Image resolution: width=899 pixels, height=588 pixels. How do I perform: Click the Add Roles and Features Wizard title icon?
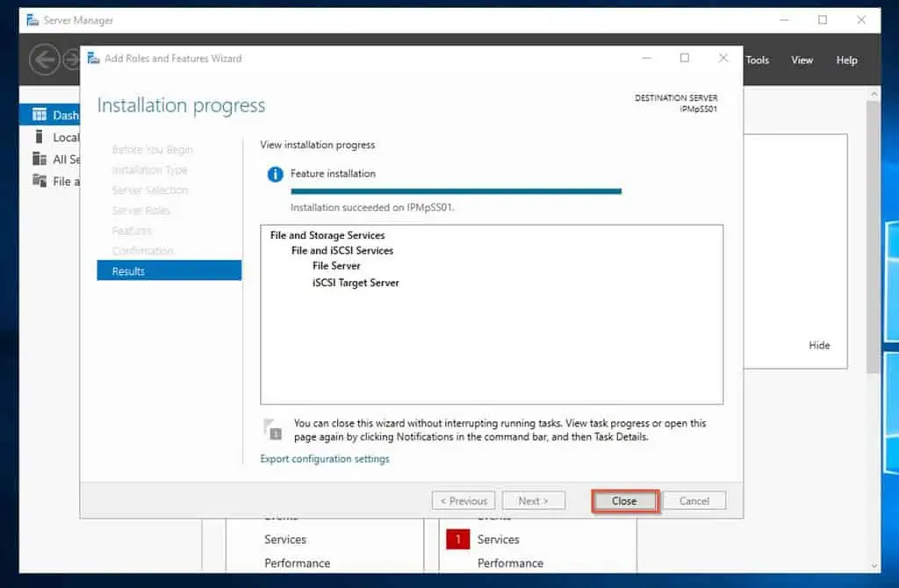pos(93,58)
